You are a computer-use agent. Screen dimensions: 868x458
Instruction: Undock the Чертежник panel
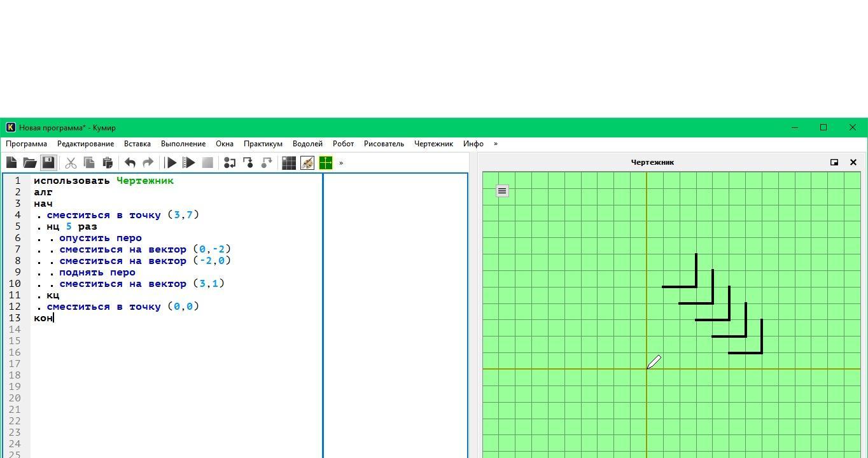834,162
